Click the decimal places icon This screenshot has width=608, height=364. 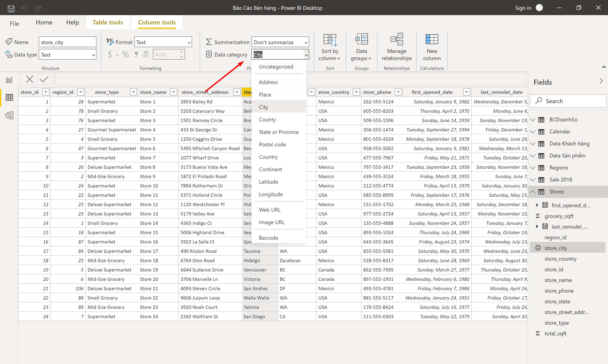145,54
